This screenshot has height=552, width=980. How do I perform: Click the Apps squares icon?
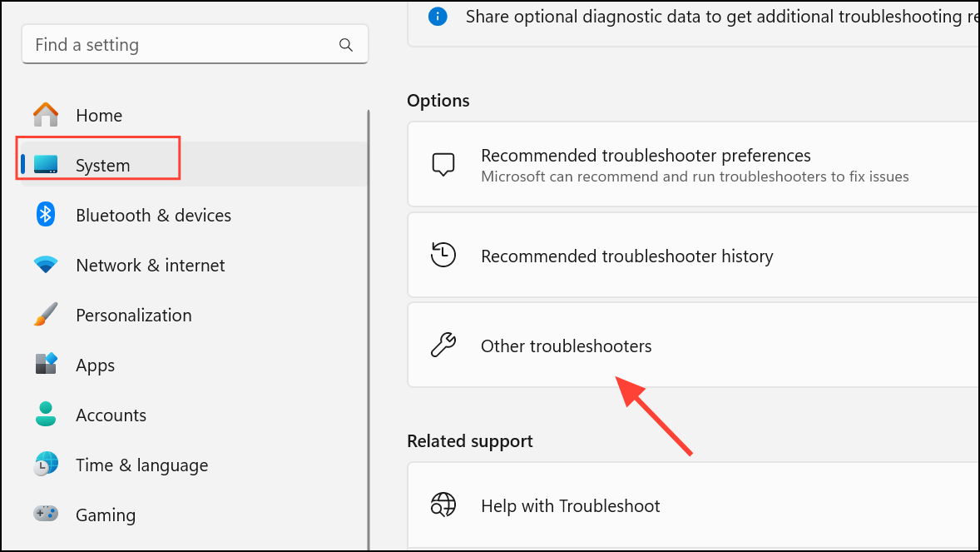pyautogui.click(x=46, y=365)
